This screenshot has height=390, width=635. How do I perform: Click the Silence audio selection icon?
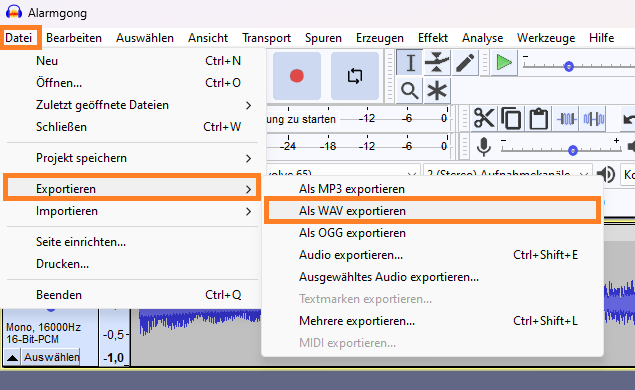coord(593,119)
